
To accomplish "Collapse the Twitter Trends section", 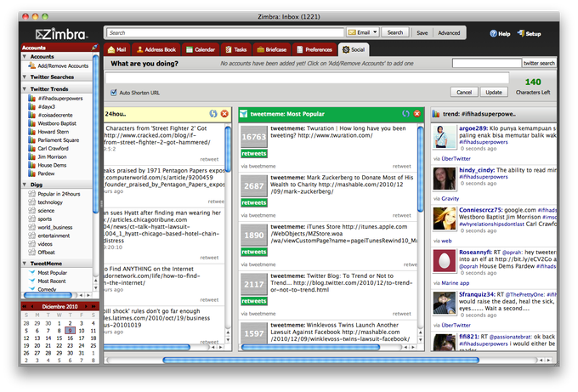I will pos(25,89).
